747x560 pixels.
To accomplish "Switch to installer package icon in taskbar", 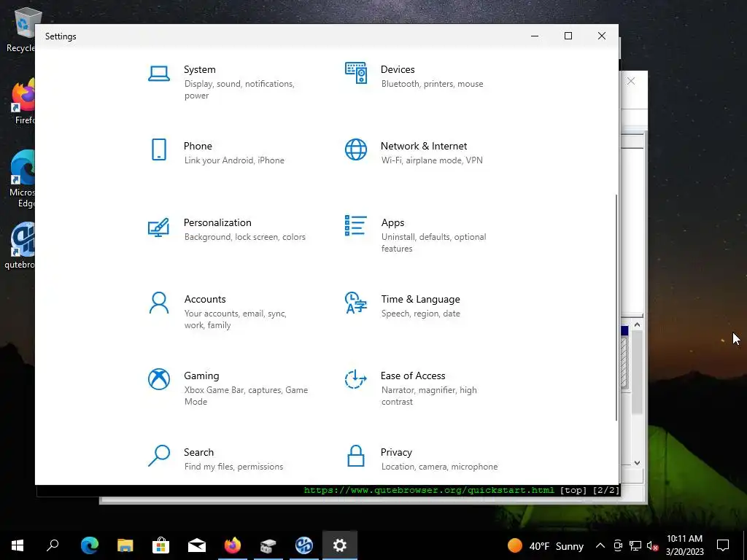I will [x=268, y=545].
